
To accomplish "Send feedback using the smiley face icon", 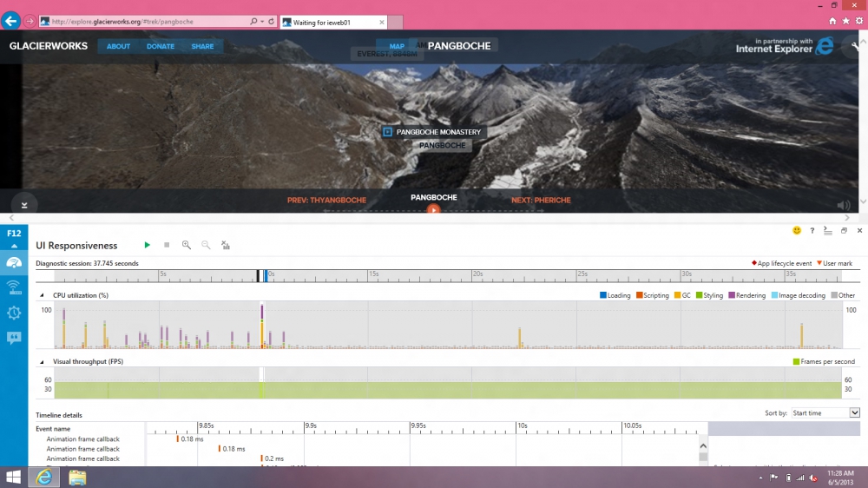I will pos(797,231).
